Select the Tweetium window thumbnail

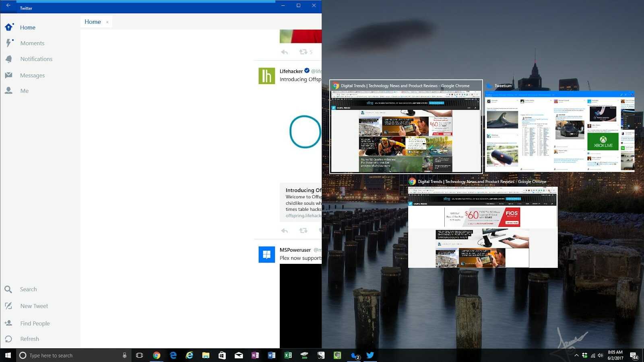point(559,131)
